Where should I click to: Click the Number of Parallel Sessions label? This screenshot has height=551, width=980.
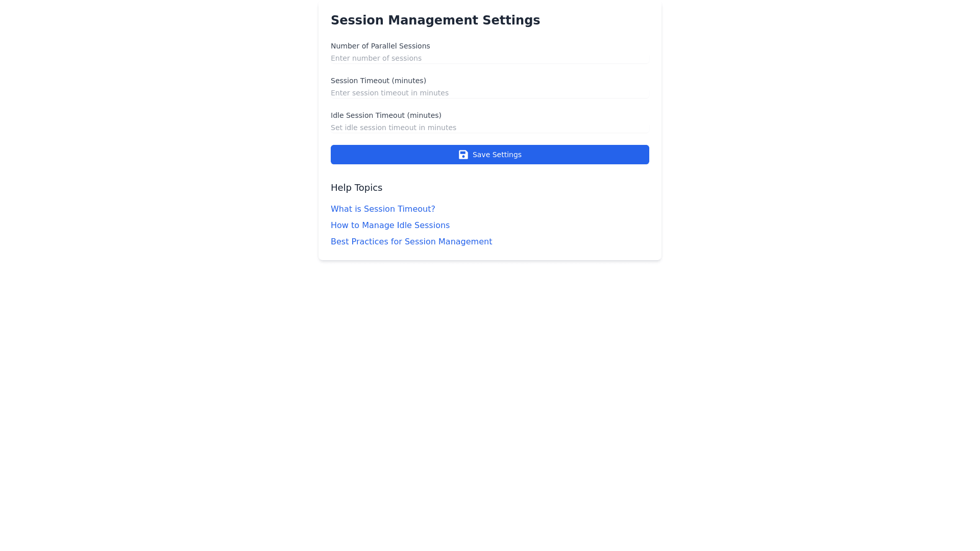pos(380,46)
